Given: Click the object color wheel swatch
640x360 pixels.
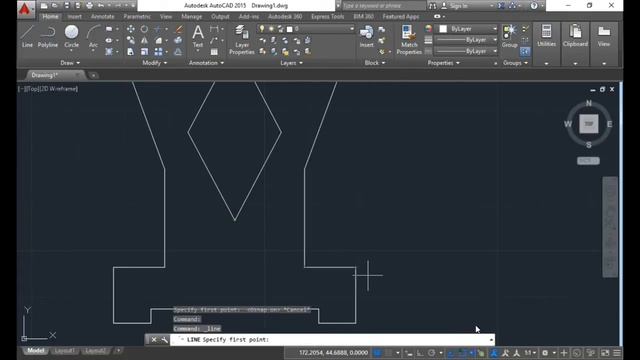Looking at the screenshot, I should tap(428, 29).
